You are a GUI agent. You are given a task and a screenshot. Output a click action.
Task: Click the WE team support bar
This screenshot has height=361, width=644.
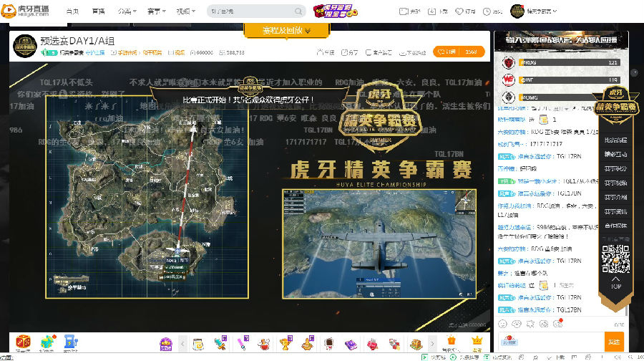coord(570,80)
